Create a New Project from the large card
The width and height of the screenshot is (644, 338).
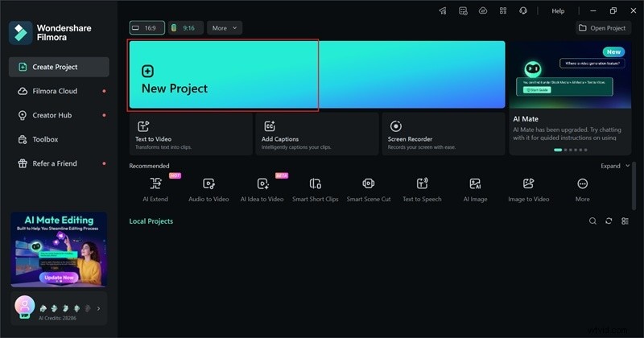(x=223, y=75)
